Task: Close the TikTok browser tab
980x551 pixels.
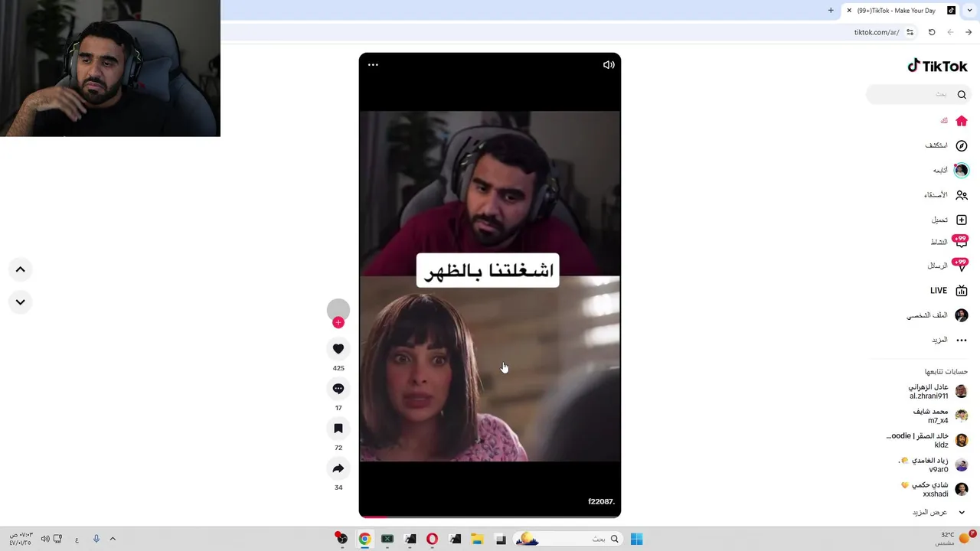Action: pyautogui.click(x=849, y=11)
